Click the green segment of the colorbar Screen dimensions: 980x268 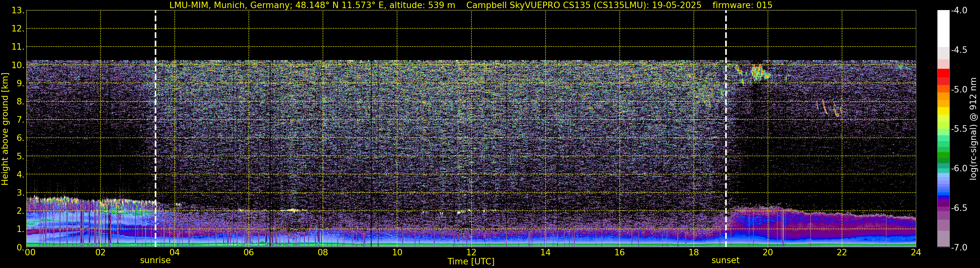943,156
